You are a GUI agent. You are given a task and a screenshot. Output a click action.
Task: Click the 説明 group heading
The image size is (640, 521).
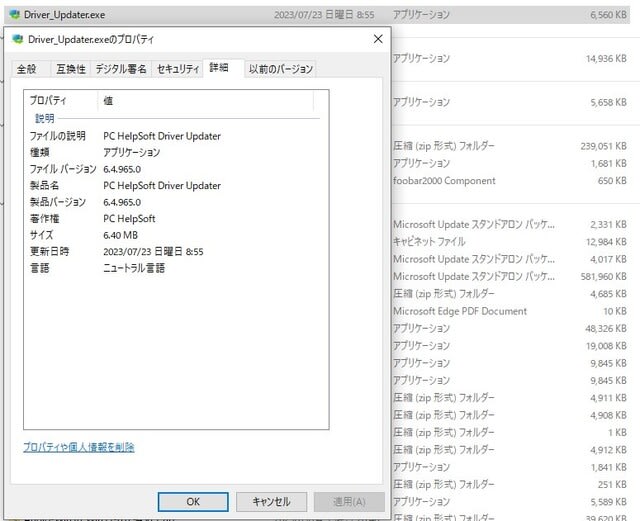click(45, 118)
